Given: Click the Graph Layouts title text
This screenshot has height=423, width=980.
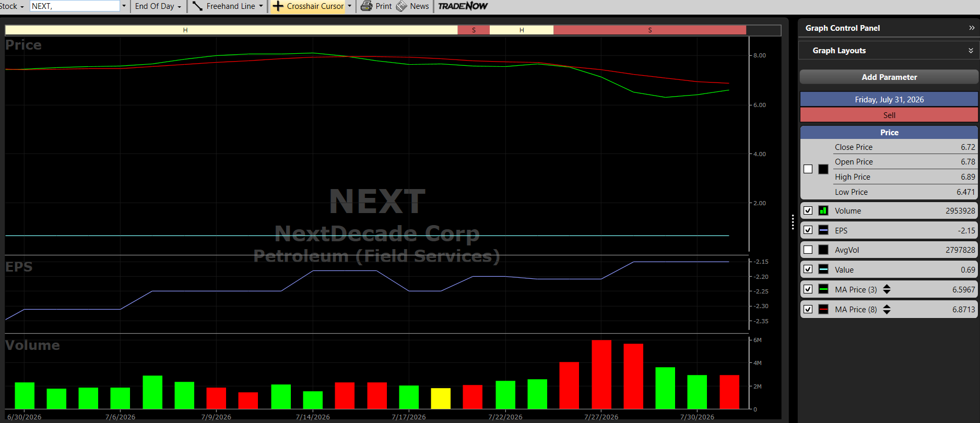Looking at the screenshot, I should tap(839, 51).
